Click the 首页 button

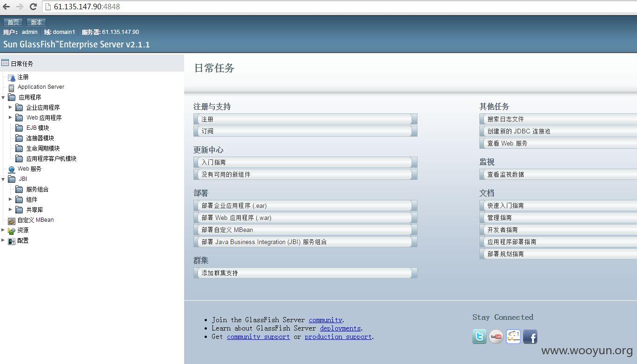pos(13,22)
